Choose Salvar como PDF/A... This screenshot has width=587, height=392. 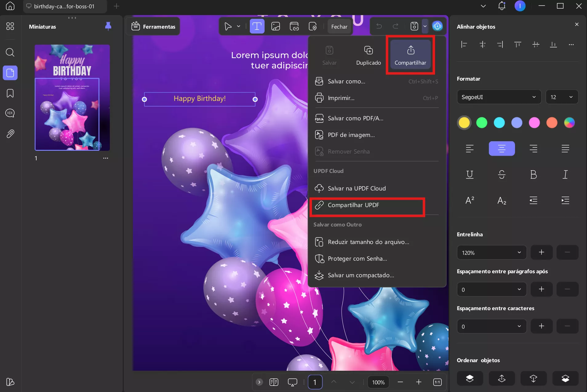[x=377, y=118]
